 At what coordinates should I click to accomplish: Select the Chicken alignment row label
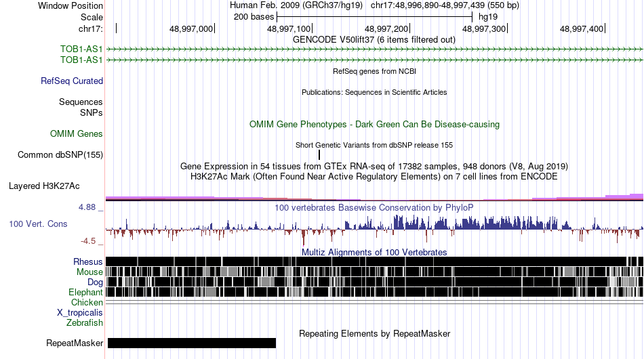(87, 302)
